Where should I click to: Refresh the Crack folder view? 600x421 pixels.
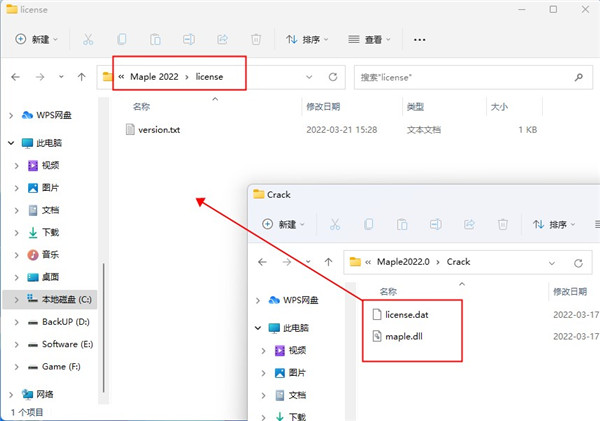point(578,263)
